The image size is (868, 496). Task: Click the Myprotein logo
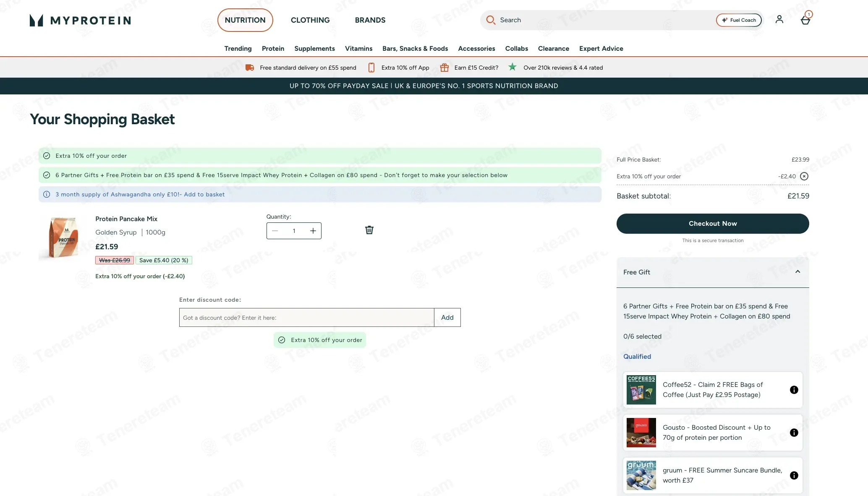pyautogui.click(x=80, y=20)
